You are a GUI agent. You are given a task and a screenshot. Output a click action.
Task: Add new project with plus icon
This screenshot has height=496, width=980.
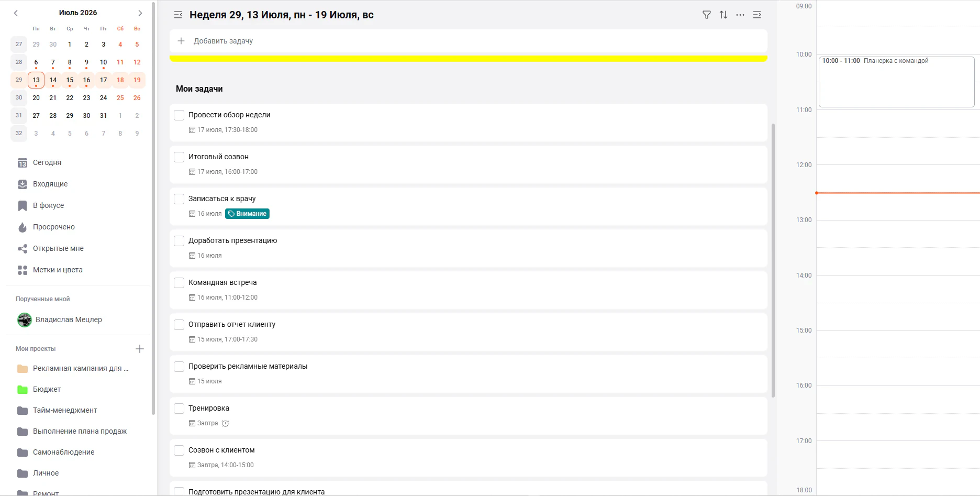140,349
